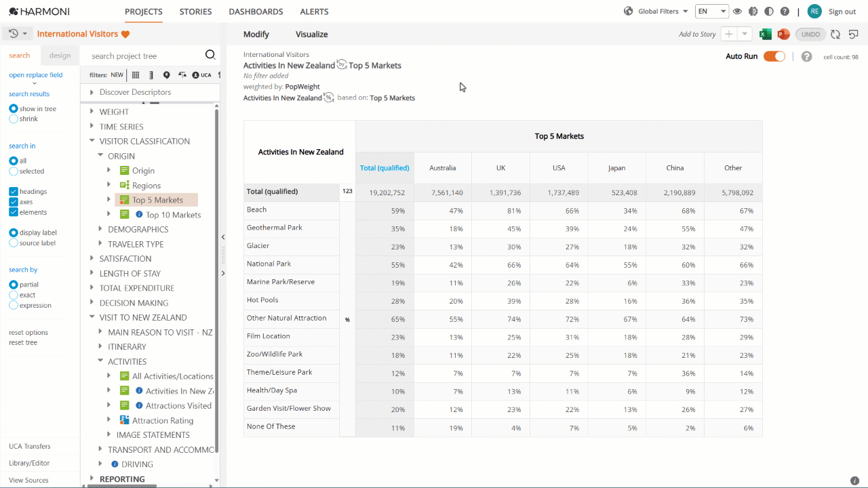Uncheck the headings checkbox

coord(14,192)
